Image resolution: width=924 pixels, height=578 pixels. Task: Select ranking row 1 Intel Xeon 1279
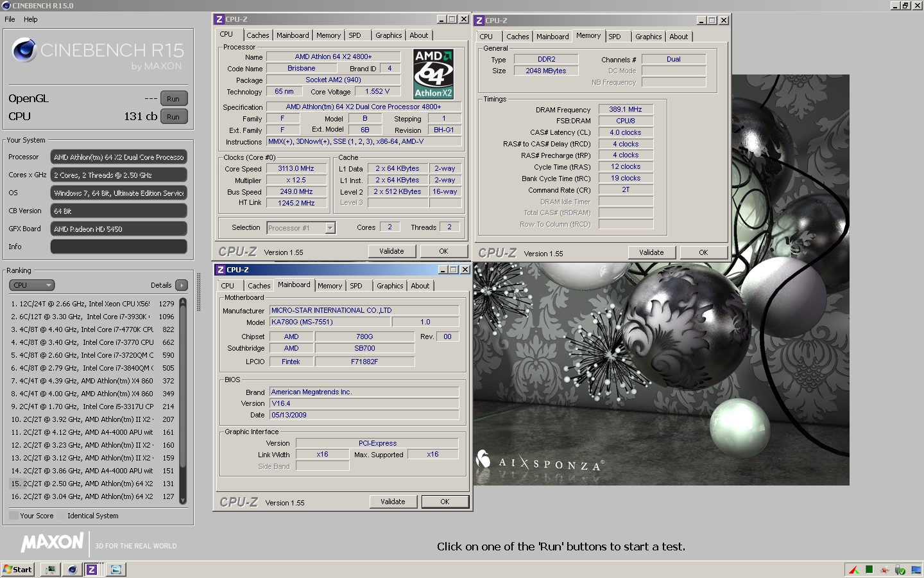pyautogui.click(x=92, y=304)
